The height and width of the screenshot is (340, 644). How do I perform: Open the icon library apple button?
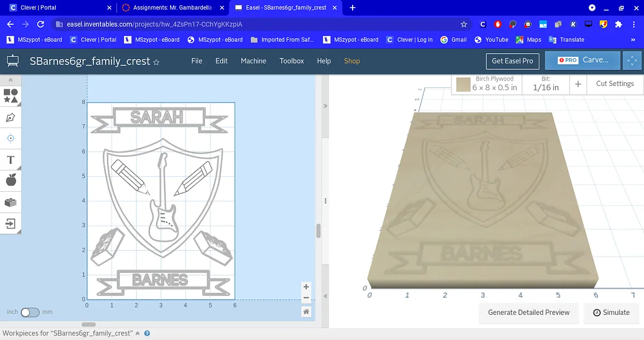point(11,180)
